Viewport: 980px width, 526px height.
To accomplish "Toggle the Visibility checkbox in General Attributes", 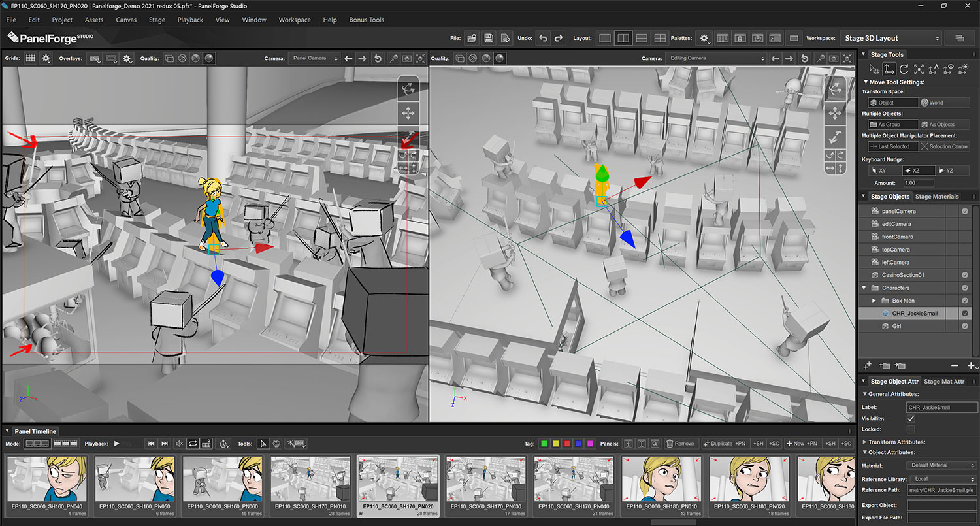I will point(911,418).
